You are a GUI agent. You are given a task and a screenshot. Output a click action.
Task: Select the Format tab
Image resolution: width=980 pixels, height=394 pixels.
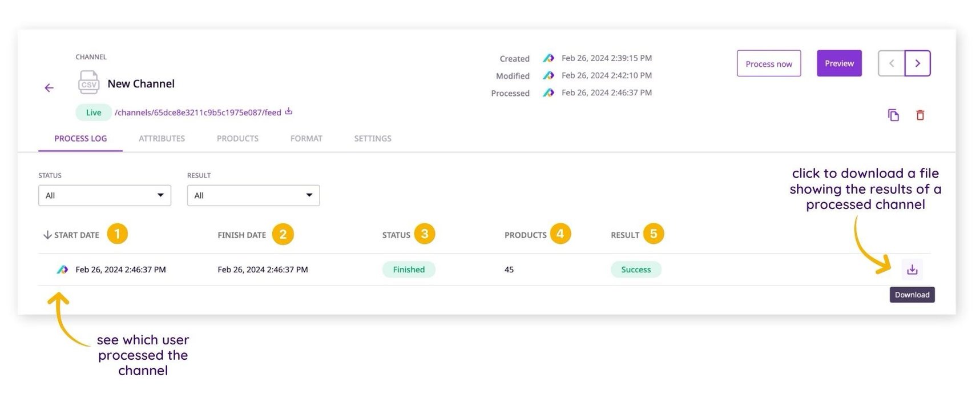306,139
